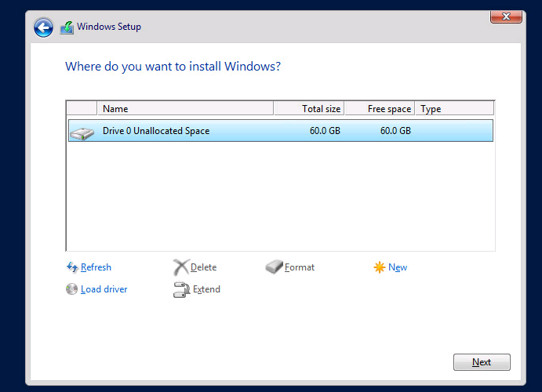Sort by the Free space column header
Viewport: 542px width, 392px height.
tap(380, 108)
